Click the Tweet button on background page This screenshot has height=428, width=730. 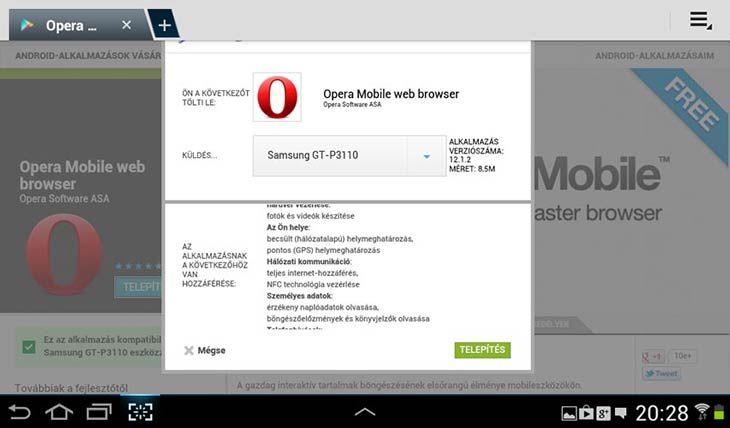pyautogui.click(x=661, y=374)
